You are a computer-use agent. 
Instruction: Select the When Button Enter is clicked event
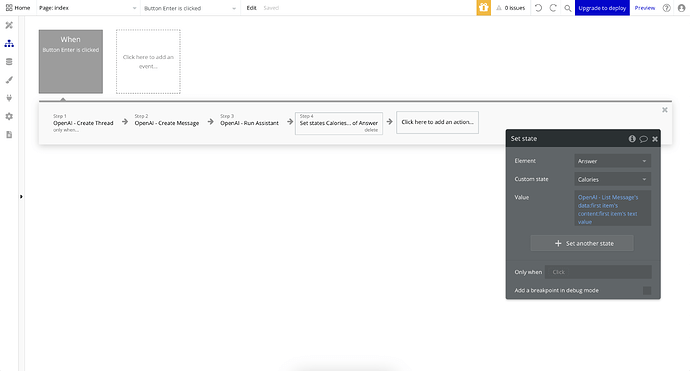pos(71,62)
